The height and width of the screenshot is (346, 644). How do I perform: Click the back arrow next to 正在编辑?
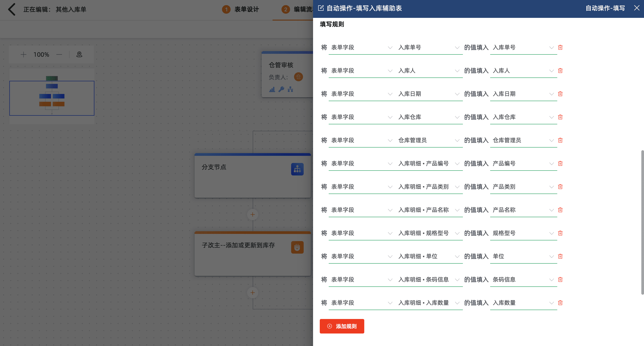click(12, 9)
